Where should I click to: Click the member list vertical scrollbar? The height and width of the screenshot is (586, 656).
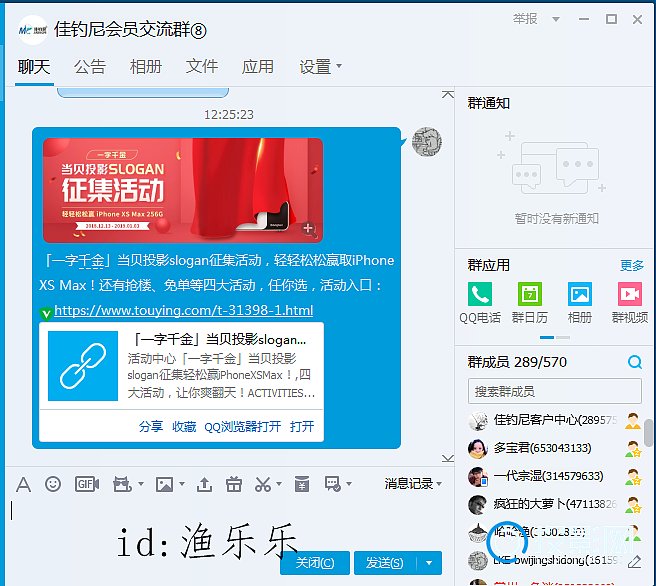[x=649, y=433]
